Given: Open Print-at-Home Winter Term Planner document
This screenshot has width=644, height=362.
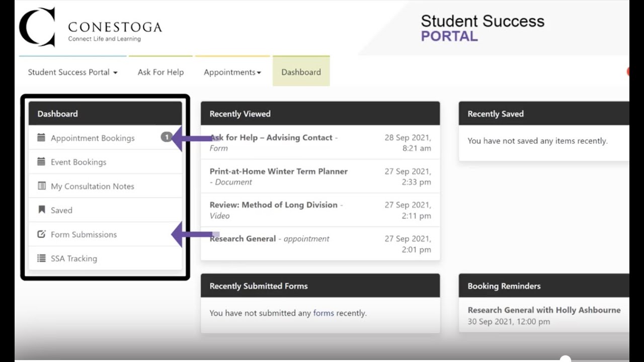Looking at the screenshot, I should pyautogui.click(x=278, y=171).
